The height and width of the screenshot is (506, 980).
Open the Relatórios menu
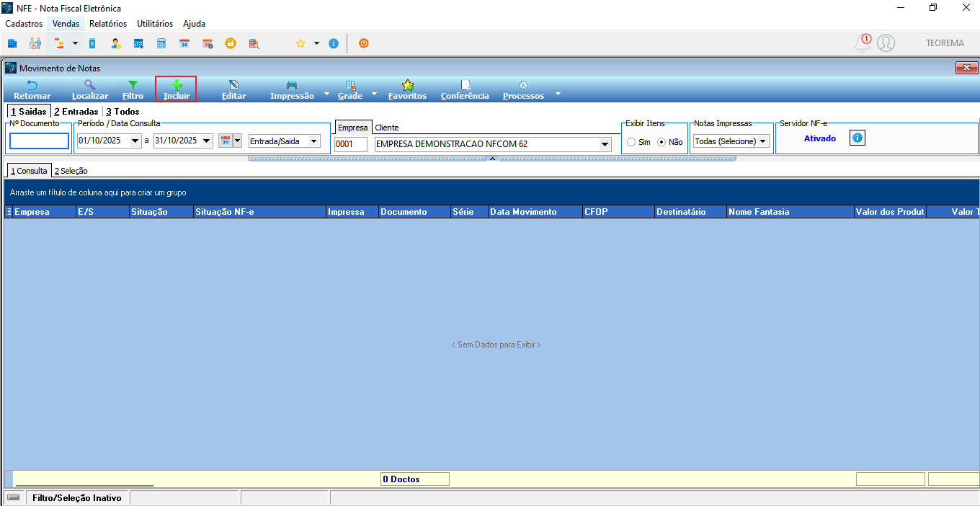coord(108,24)
